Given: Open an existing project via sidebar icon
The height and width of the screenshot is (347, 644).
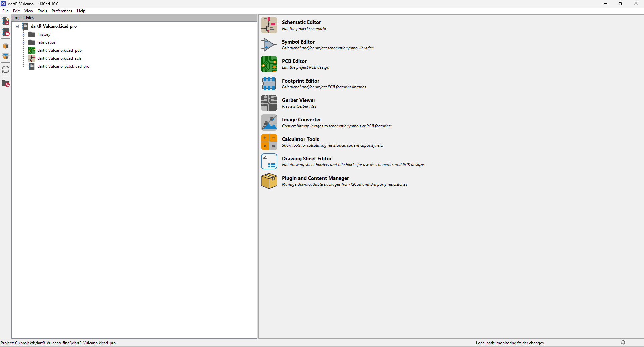Looking at the screenshot, I should pyautogui.click(x=6, y=32).
